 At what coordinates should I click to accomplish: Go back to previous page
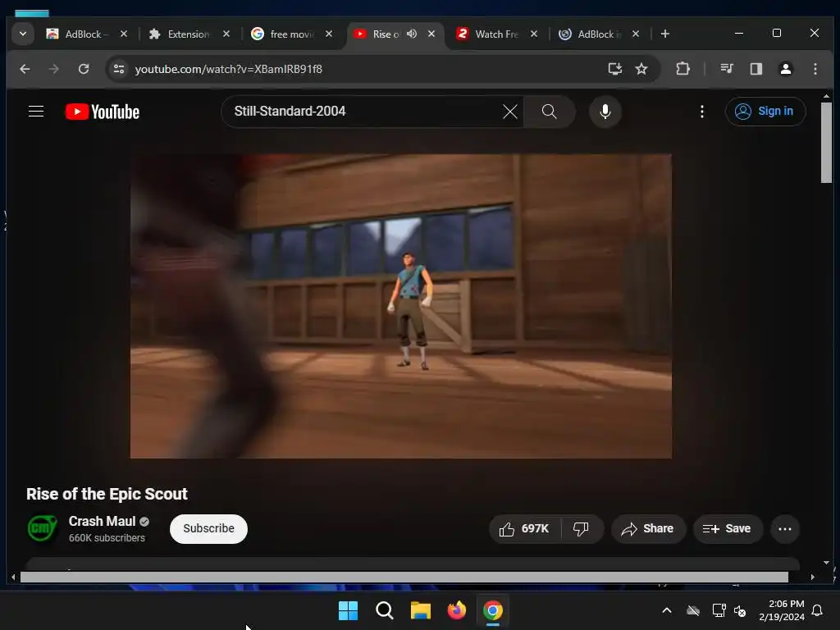coord(25,69)
